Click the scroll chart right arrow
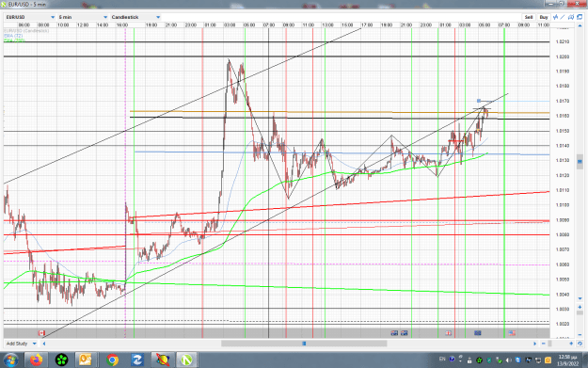The height and width of the screenshot is (368, 588). coord(535,344)
